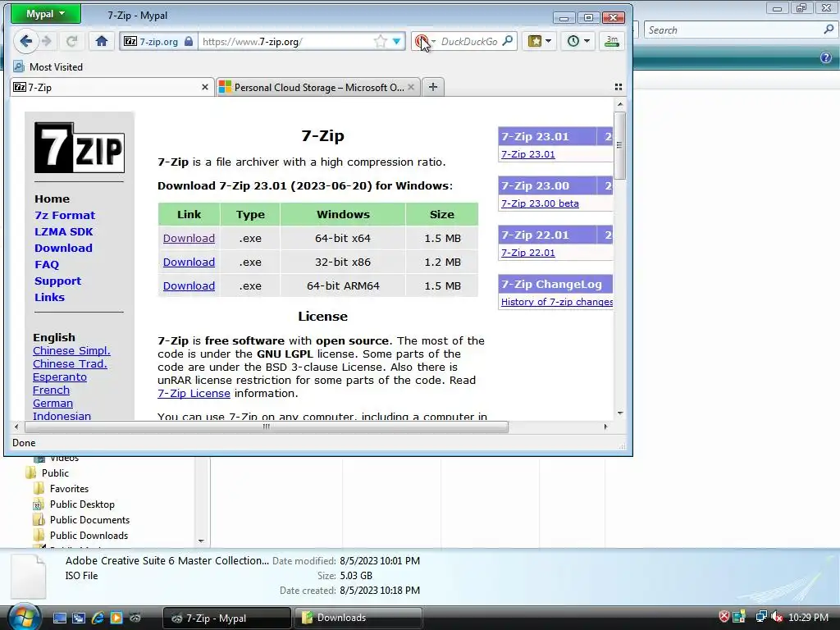
Task: Select Public Desktop in folder tree
Action: [x=82, y=504]
